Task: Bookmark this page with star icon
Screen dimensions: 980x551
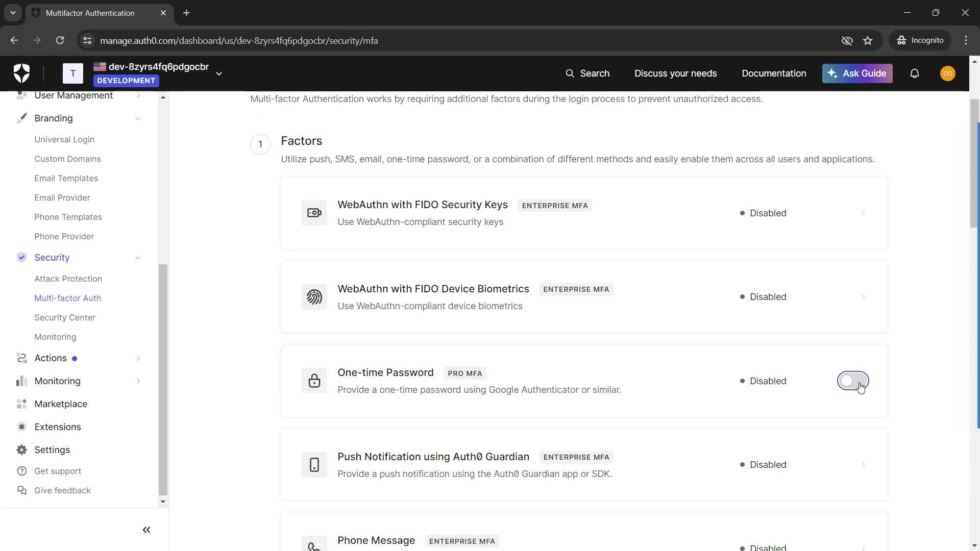Action: click(868, 40)
